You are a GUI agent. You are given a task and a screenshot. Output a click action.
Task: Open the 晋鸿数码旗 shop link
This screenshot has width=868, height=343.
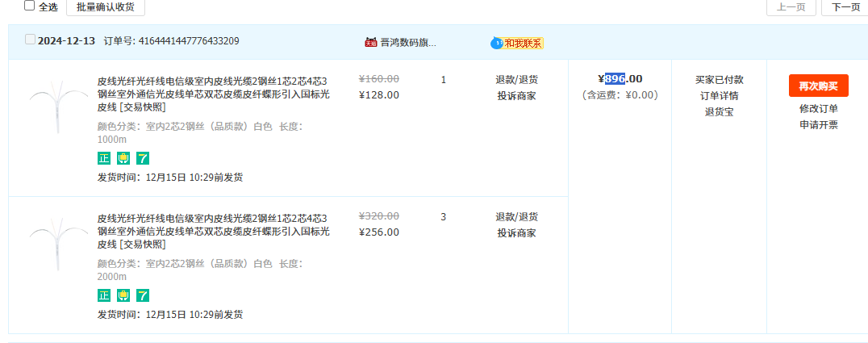click(408, 42)
